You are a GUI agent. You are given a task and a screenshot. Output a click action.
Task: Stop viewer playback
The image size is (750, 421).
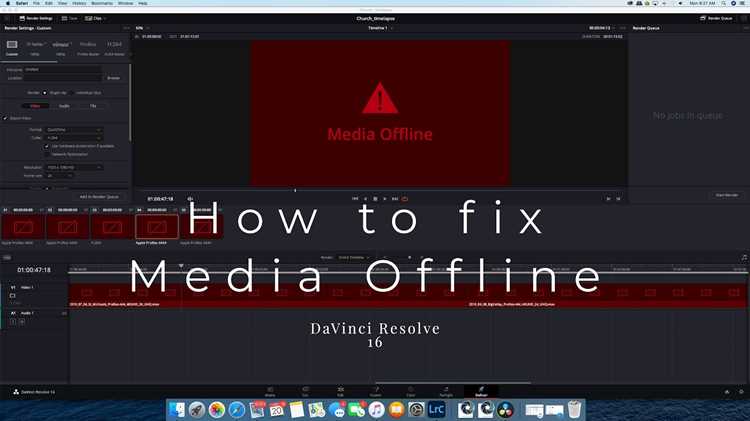[x=375, y=199]
